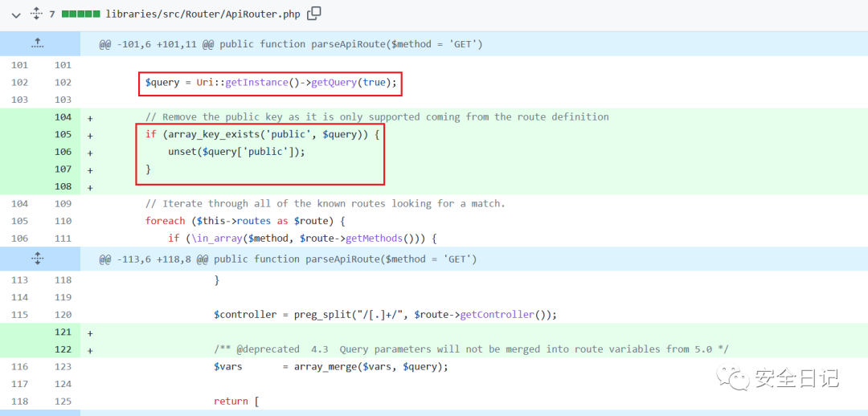Click old line number 102
The width and height of the screenshot is (868, 416).
(x=19, y=83)
